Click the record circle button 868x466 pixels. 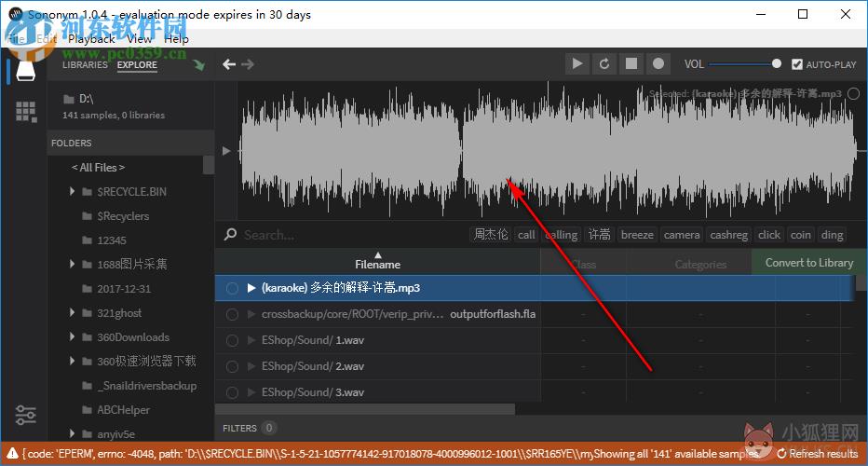tap(658, 63)
